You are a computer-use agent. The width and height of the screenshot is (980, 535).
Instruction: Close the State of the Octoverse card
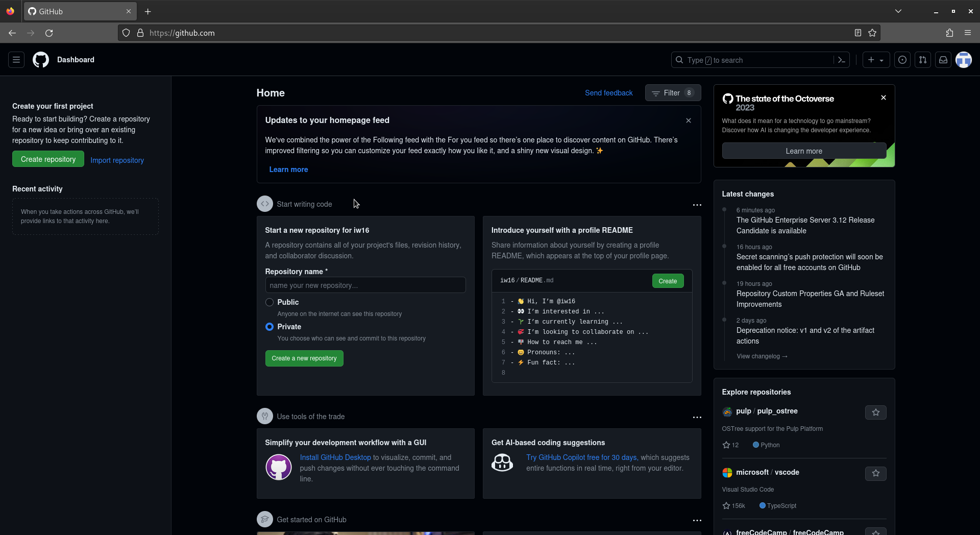(884, 98)
